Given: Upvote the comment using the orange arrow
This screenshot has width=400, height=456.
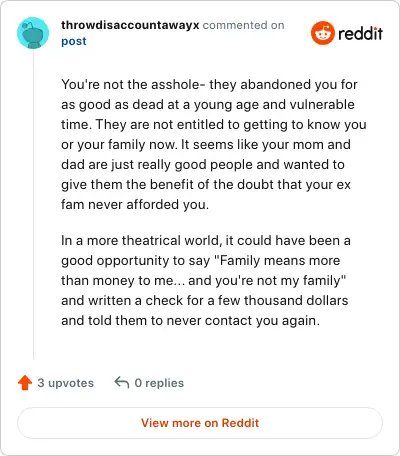Looking at the screenshot, I should (x=25, y=383).
